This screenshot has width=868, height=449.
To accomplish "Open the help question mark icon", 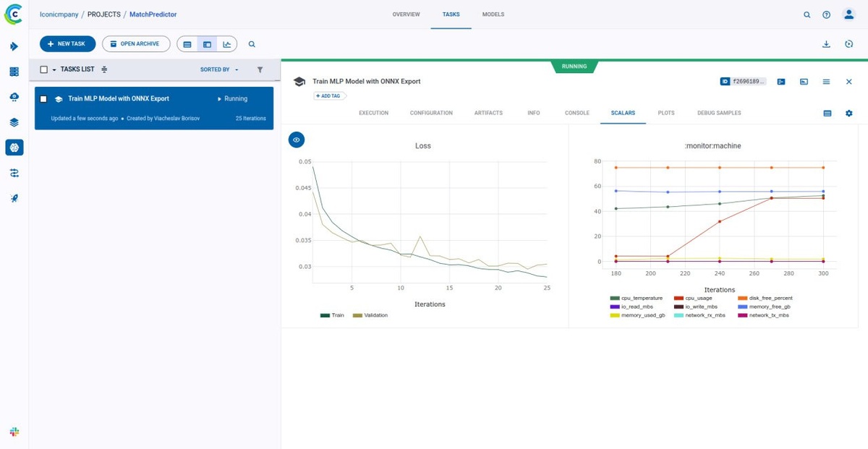I will [827, 14].
